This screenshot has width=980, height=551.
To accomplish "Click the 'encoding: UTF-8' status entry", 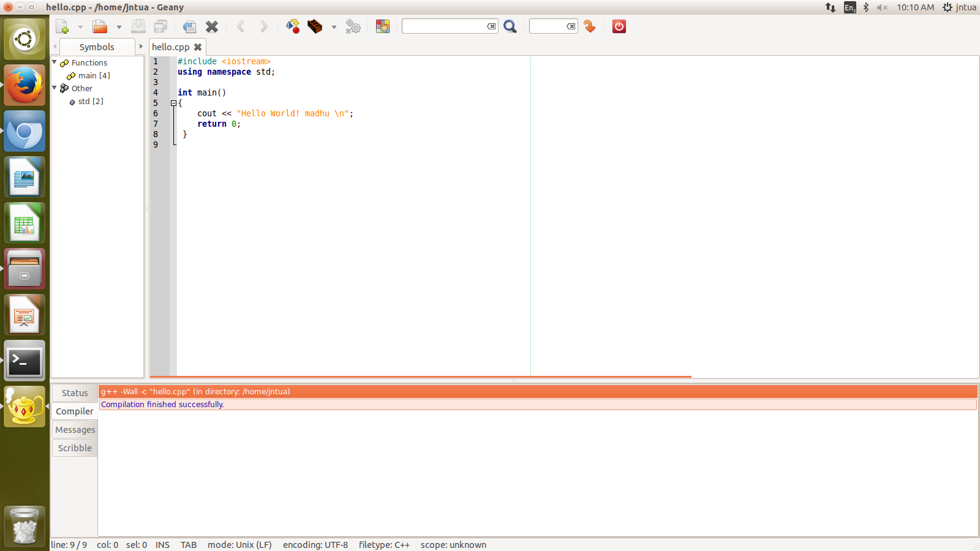I will pos(315,545).
